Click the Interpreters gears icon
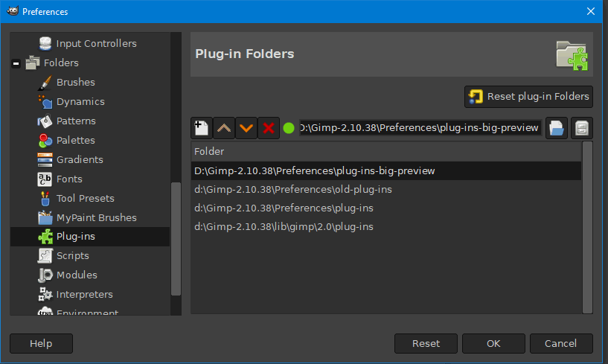 pos(45,295)
